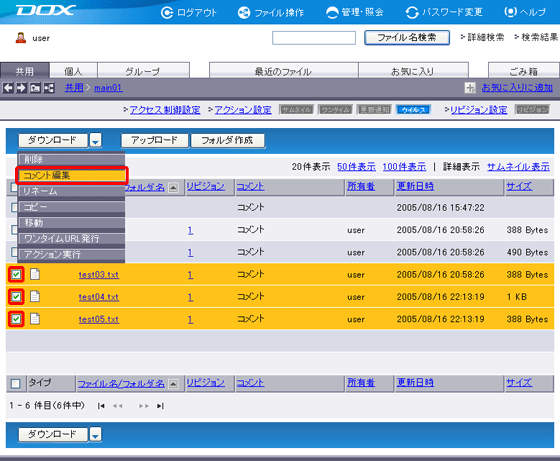Image resolution: width=560 pixels, height=461 pixels.
Task: Click the ログアウト logout icon
Action: pos(167,13)
